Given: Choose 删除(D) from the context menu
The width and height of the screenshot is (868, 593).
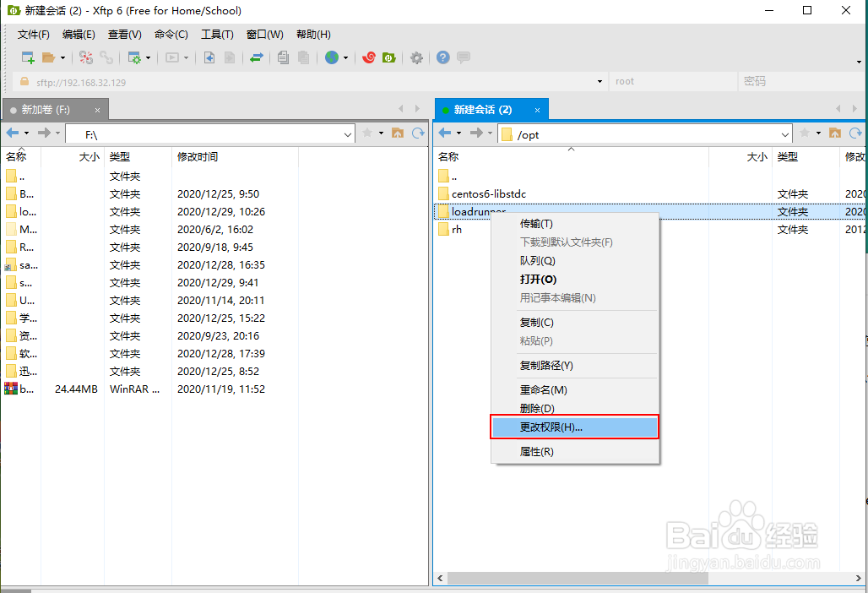Looking at the screenshot, I should (x=575, y=409).
